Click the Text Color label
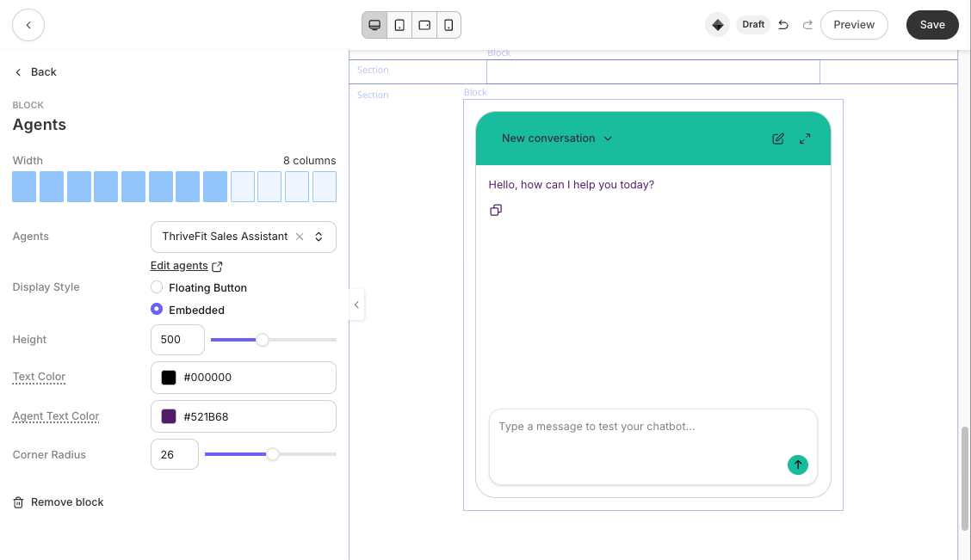Viewport: 971px width, 560px height. [x=39, y=376]
